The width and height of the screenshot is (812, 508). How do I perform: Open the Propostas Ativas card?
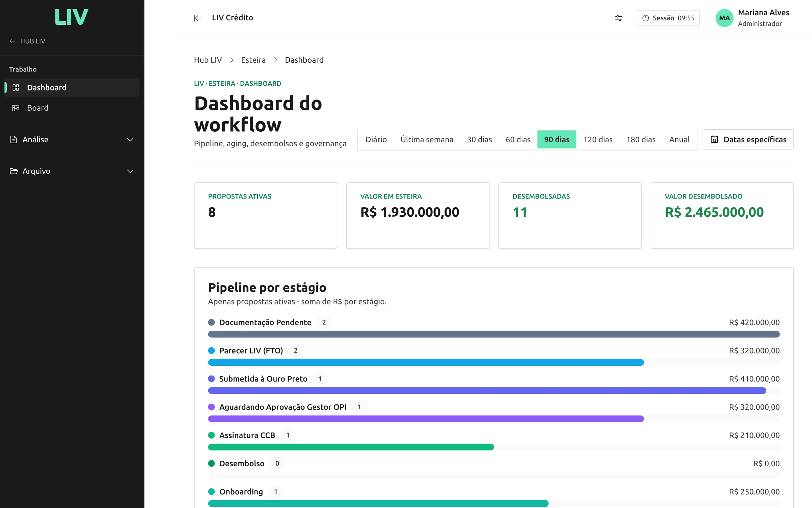266,216
